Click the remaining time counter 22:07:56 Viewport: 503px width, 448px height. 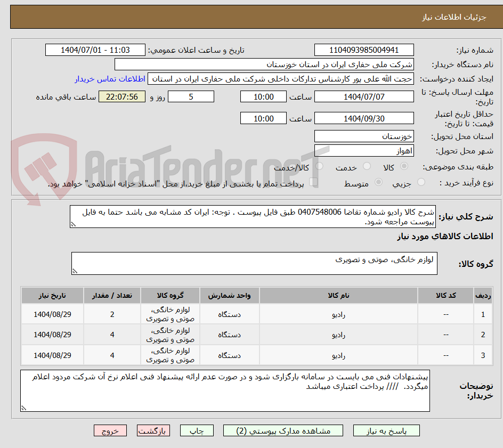tap(121, 96)
